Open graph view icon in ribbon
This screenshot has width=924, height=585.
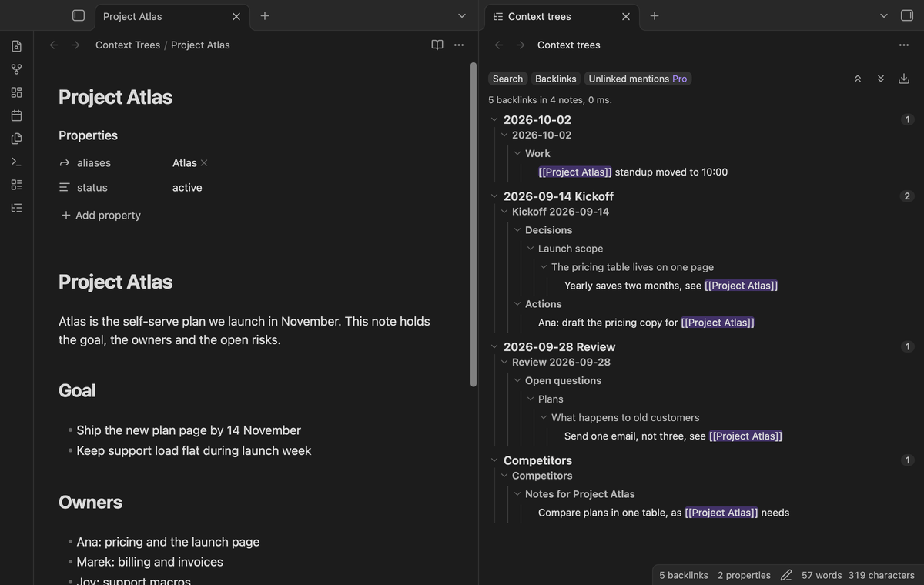16,69
